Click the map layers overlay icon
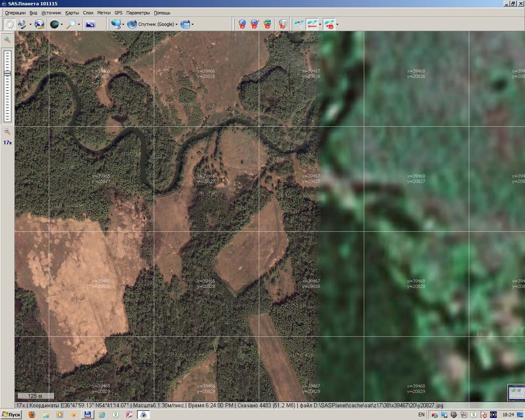Image resolution: width=525 pixels, height=420 pixels. pos(185,24)
